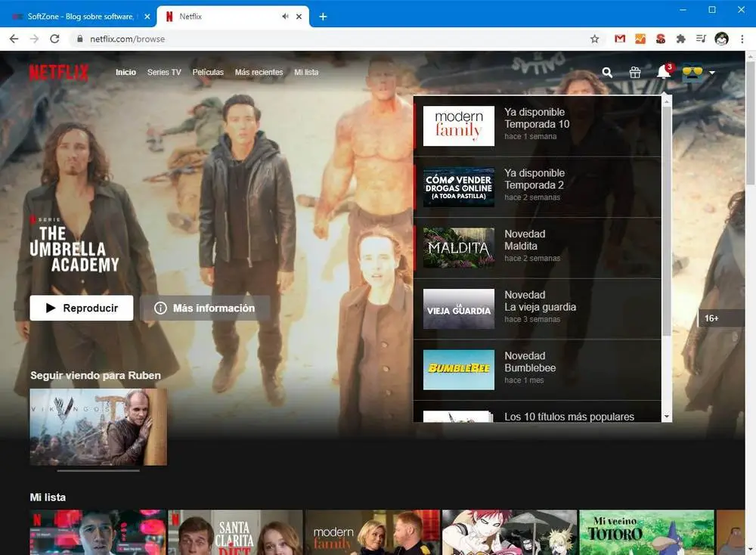Go to Inicio in Netflix menu
756x555 pixels.
tap(125, 73)
